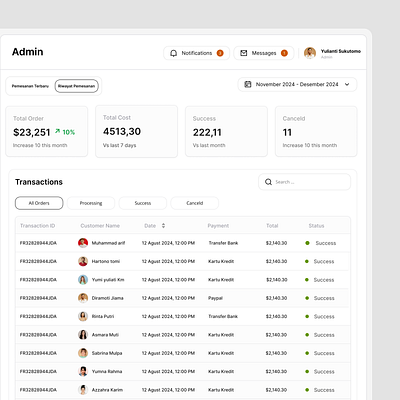Click Success status in Yumi yuliati Km row
This screenshot has height=400, width=400.
tap(324, 280)
